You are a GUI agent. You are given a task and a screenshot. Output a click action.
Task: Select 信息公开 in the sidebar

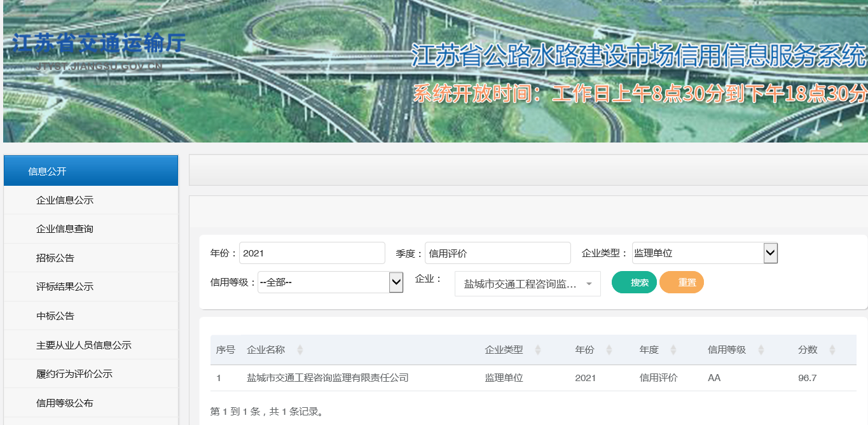[90, 171]
